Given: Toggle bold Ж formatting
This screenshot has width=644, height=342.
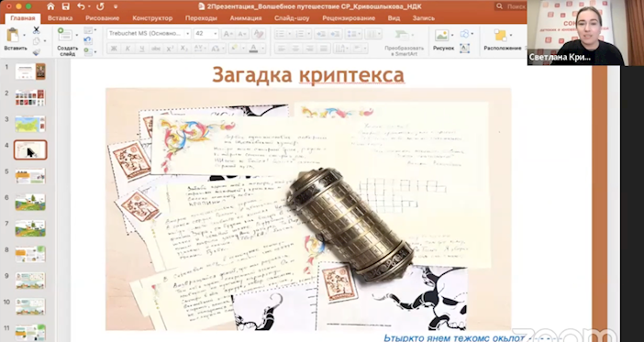Looking at the screenshot, I should (x=114, y=49).
